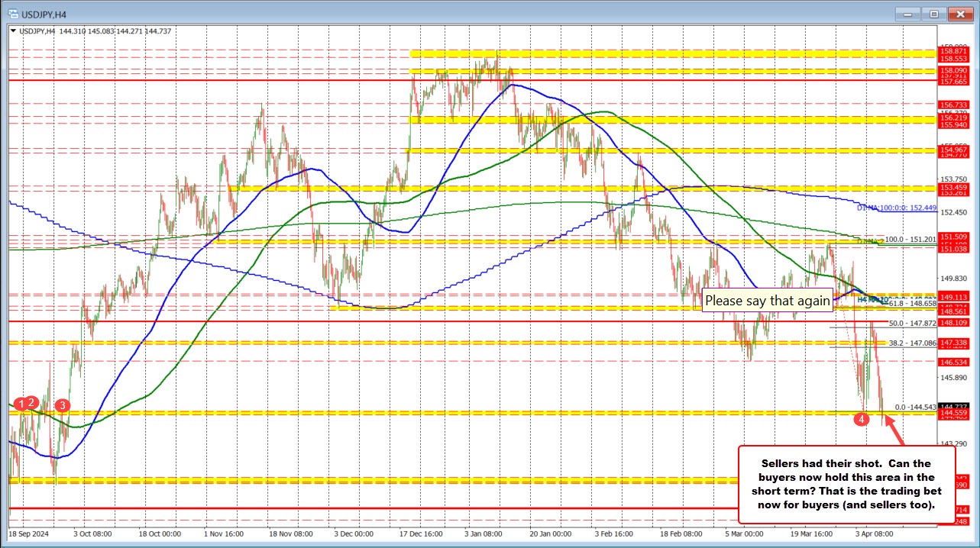980x548 pixels.
Task: Open the window restore control on the title bar
Action: (x=933, y=14)
